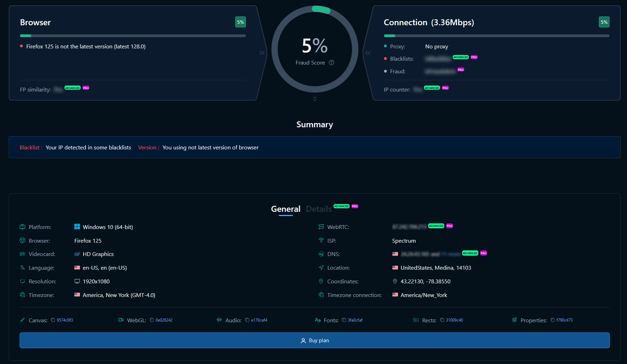Open the Details tab
This screenshot has width=627, height=364.
318,209
